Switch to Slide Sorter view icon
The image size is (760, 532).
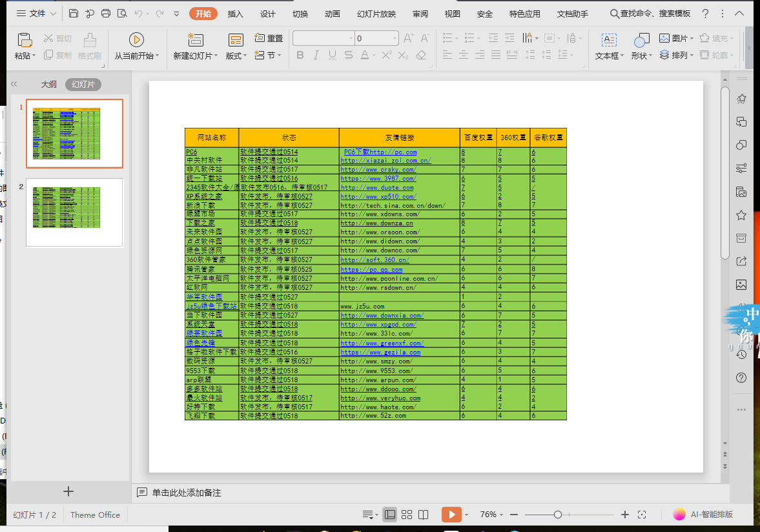tap(407, 515)
